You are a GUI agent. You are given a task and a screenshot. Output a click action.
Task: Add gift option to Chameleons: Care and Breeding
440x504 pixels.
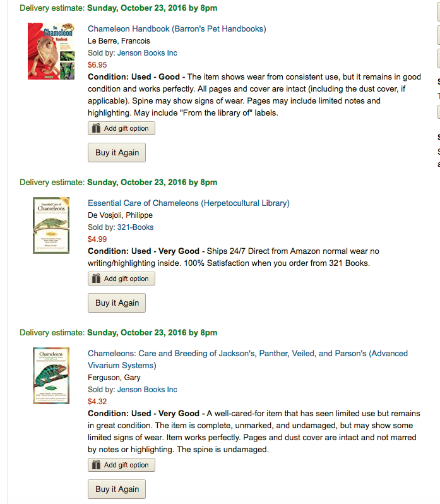click(x=126, y=465)
